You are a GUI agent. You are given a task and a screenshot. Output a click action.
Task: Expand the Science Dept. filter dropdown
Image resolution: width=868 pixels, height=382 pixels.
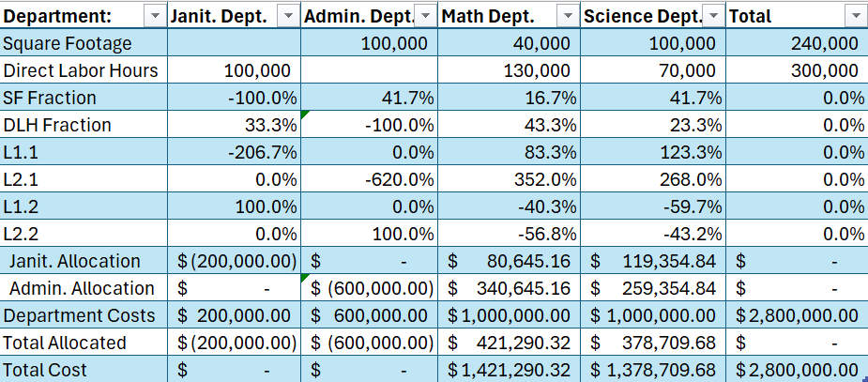[713, 16]
